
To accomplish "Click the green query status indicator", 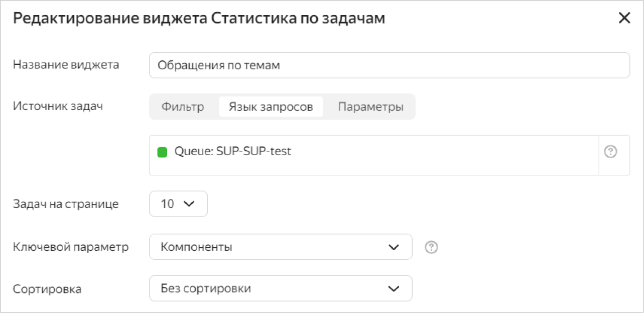I will click(162, 152).
